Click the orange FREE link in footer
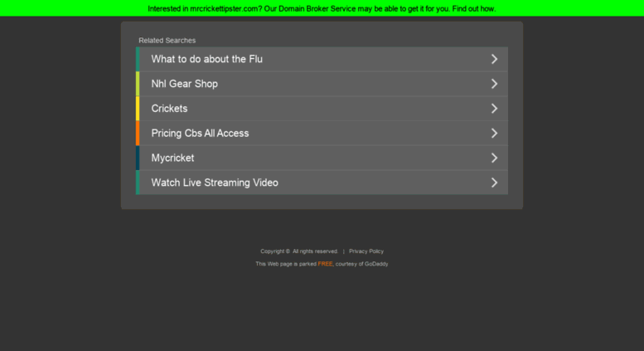The height and width of the screenshot is (351, 644). (325, 264)
